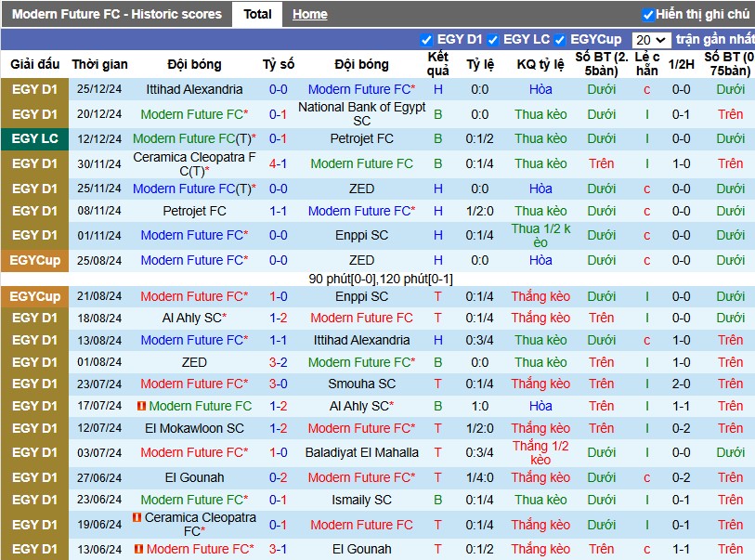Click Modern Future FC - Historic scores title
The image size is (755, 560).
coord(117,15)
